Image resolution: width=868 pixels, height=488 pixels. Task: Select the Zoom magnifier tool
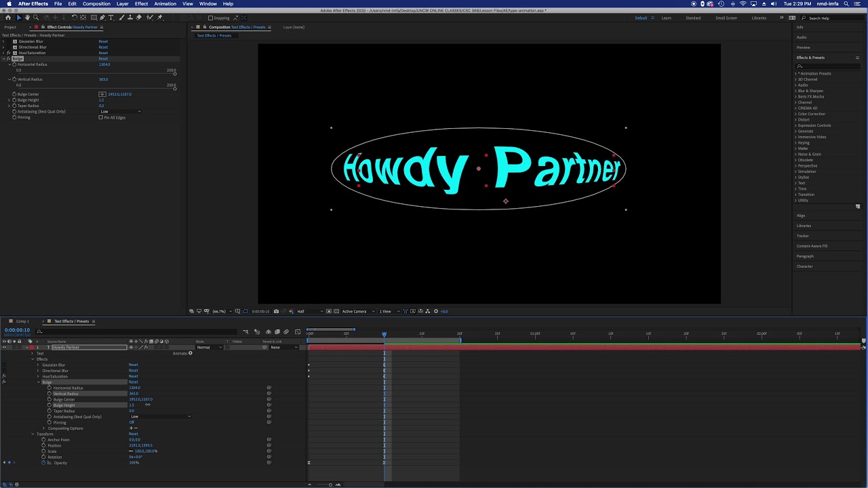tap(35, 18)
